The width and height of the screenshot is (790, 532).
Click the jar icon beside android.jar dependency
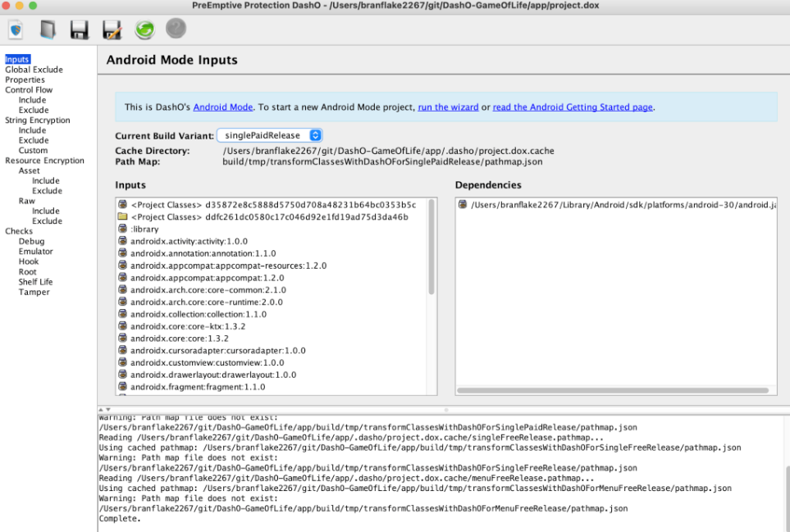(463, 205)
